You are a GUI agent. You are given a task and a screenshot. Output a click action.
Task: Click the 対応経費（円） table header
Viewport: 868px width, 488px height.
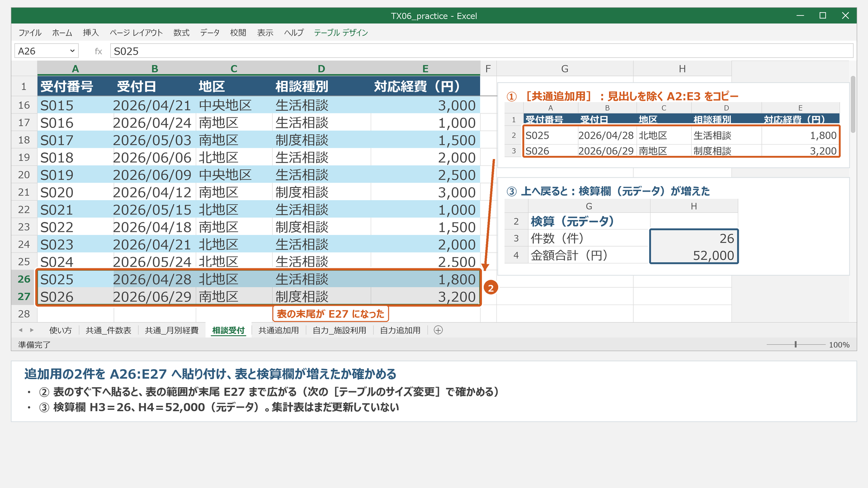click(425, 86)
